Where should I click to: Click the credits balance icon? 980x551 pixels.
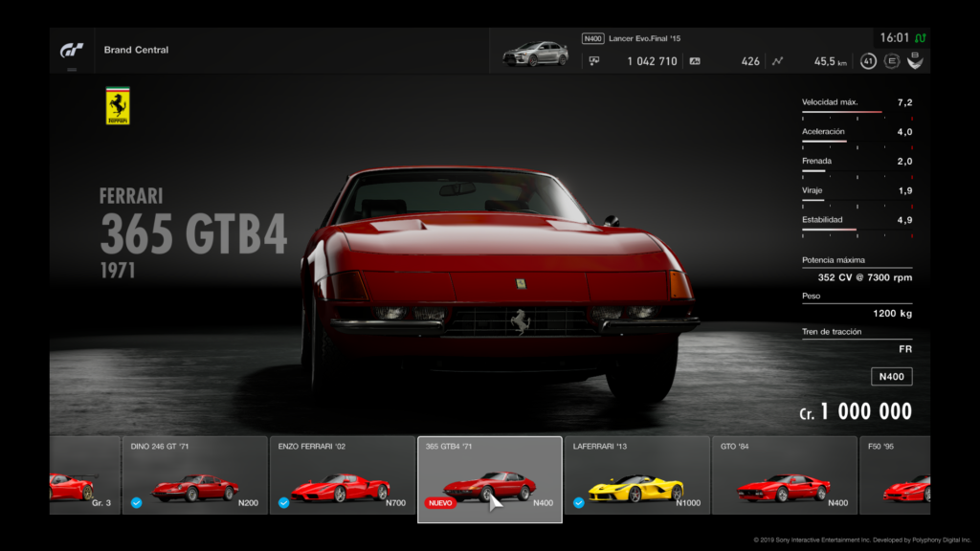point(593,61)
